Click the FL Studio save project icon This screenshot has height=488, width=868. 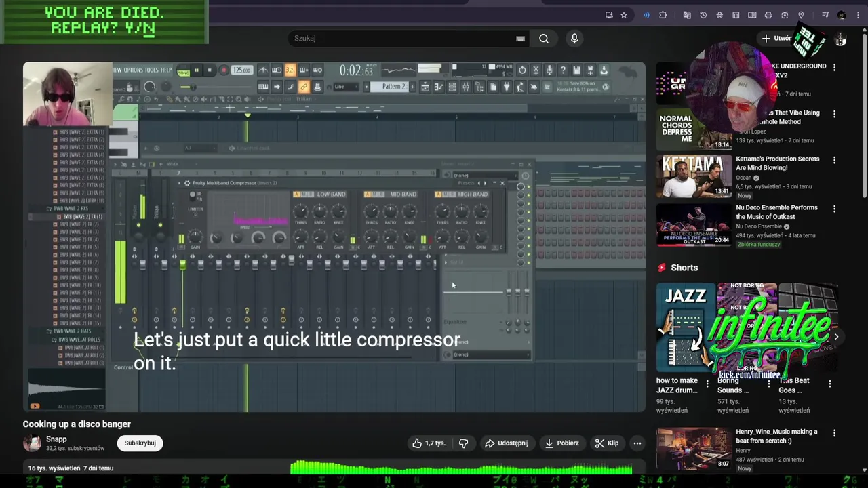pos(576,70)
